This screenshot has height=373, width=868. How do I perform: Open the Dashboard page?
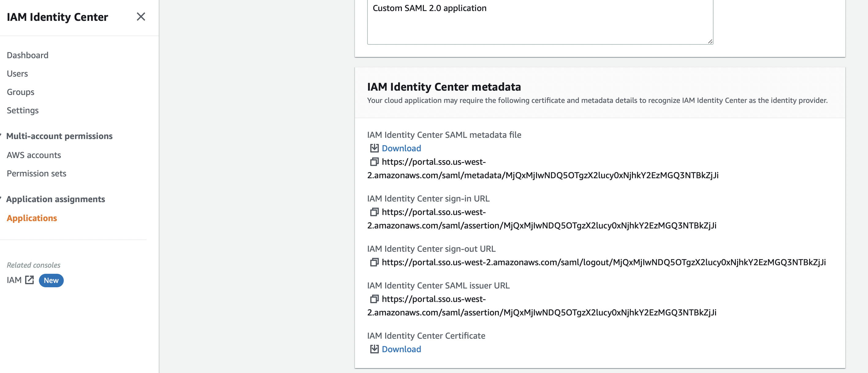tap(27, 55)
